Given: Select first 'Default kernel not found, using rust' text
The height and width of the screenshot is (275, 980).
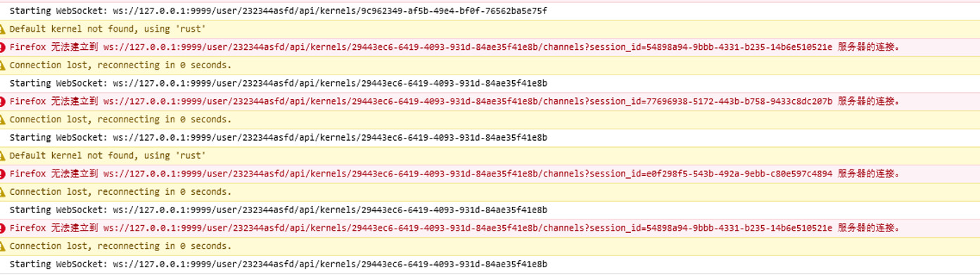Looking at the screenshot, I should pos(108,29).
